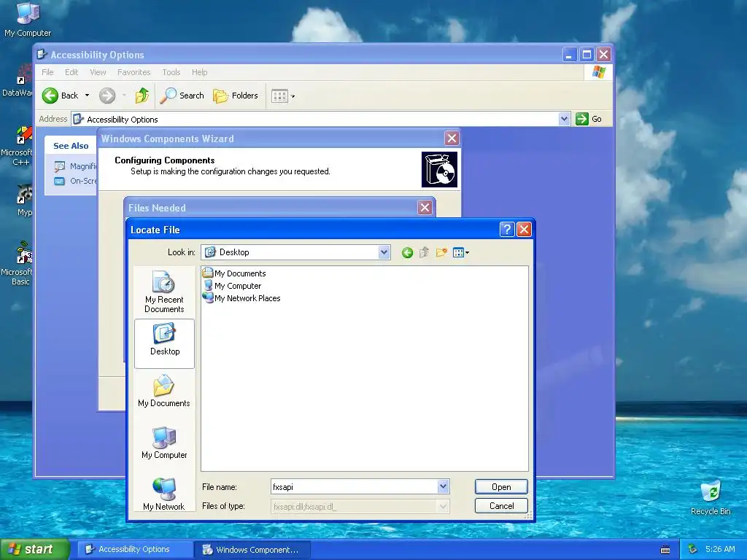
Task: Click Back in Accessibility Options toolbar
Action: pyautogui.click(x=61, y=96)
